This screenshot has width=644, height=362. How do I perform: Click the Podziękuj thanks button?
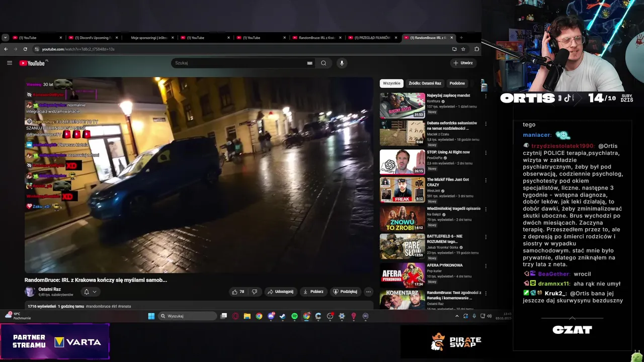tap(345, 292)
